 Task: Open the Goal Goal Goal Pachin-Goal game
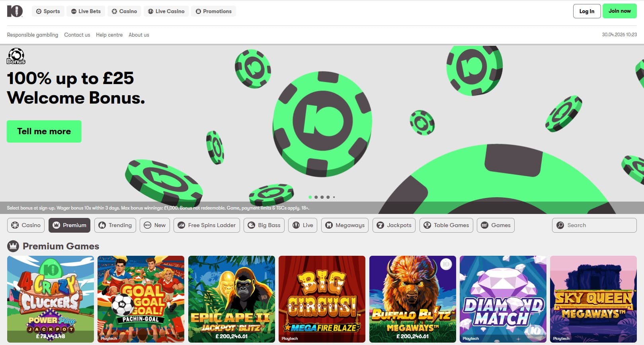tap(141, 299)
